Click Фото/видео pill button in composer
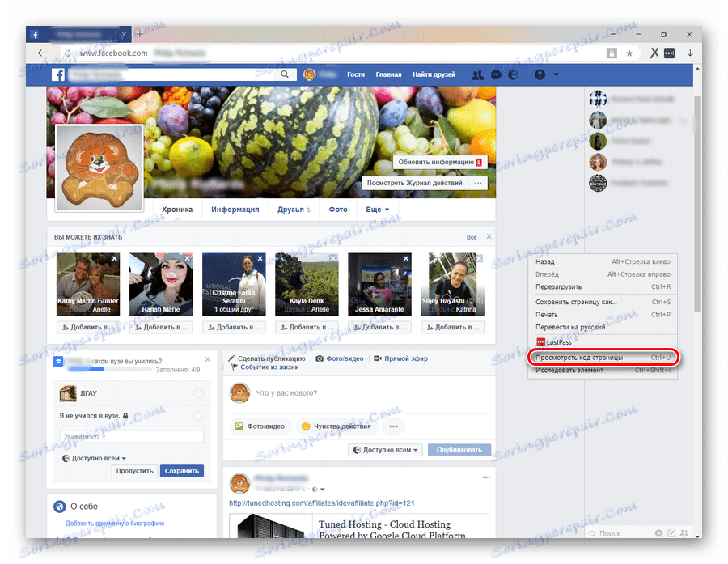 coord(260,426)
